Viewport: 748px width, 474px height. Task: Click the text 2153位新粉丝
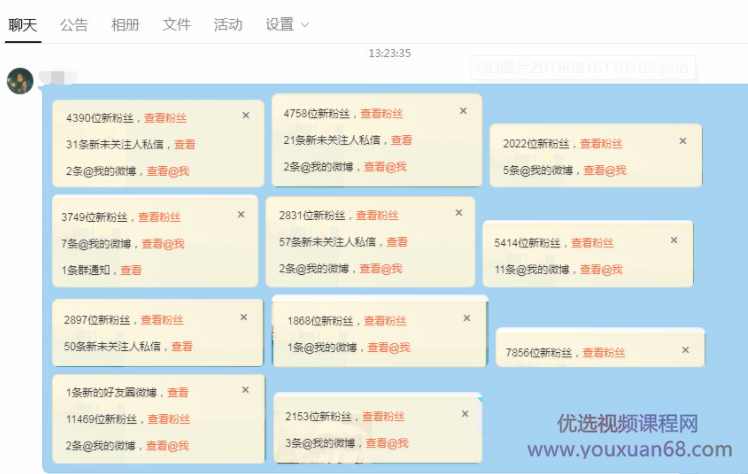(x=318, y=417)
